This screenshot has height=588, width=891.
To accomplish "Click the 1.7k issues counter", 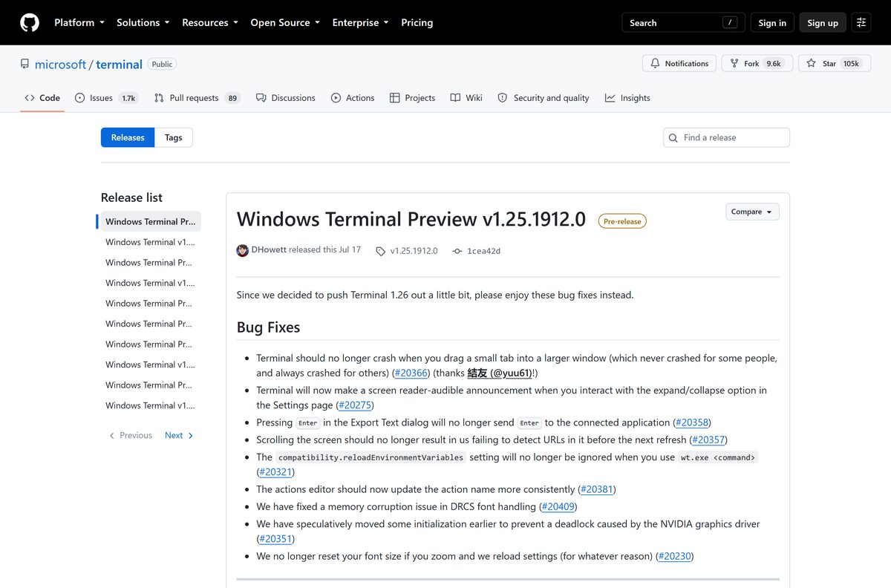I will coord(128,98).
